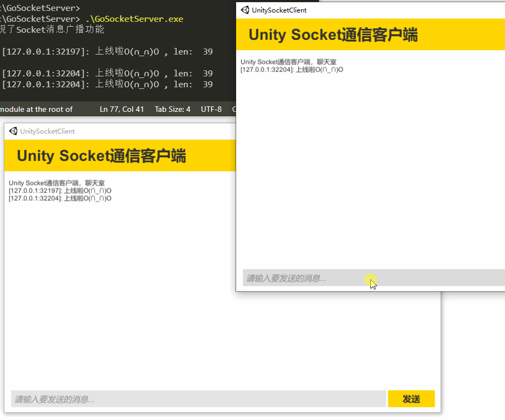Click terminal line "Socket消息广播功能"
505x420 pixels.
52,29
